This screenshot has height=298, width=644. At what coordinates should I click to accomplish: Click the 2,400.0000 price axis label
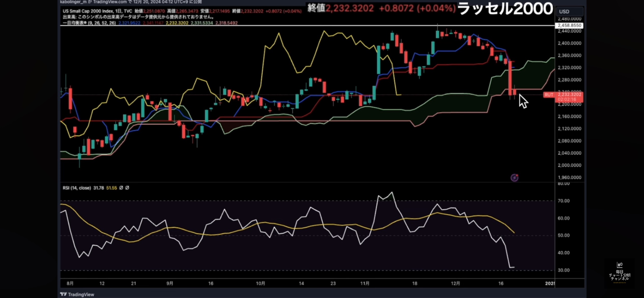[569, 43]
